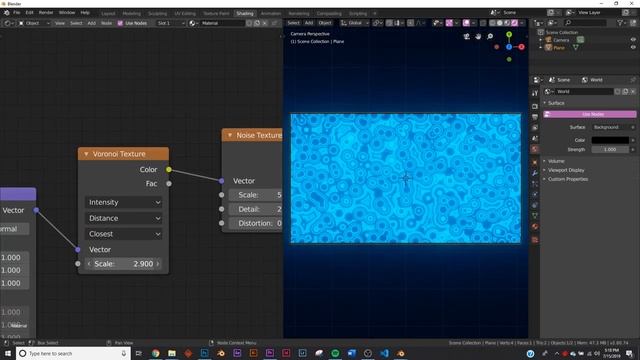This screenshot has height=360, width=640.
Task: Click the red X axis gizmo handle
Action: (x=522, y=47)
